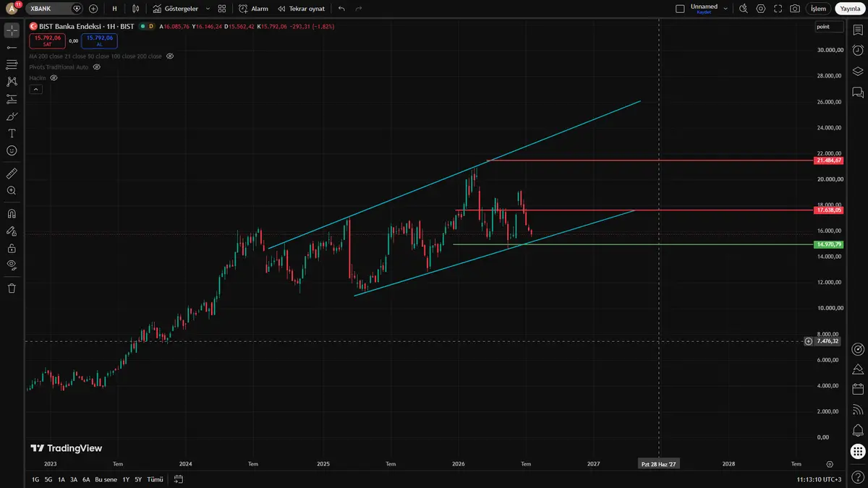
Task: Toggle stay in drawing mode
Action: click(x=12, y=231)
